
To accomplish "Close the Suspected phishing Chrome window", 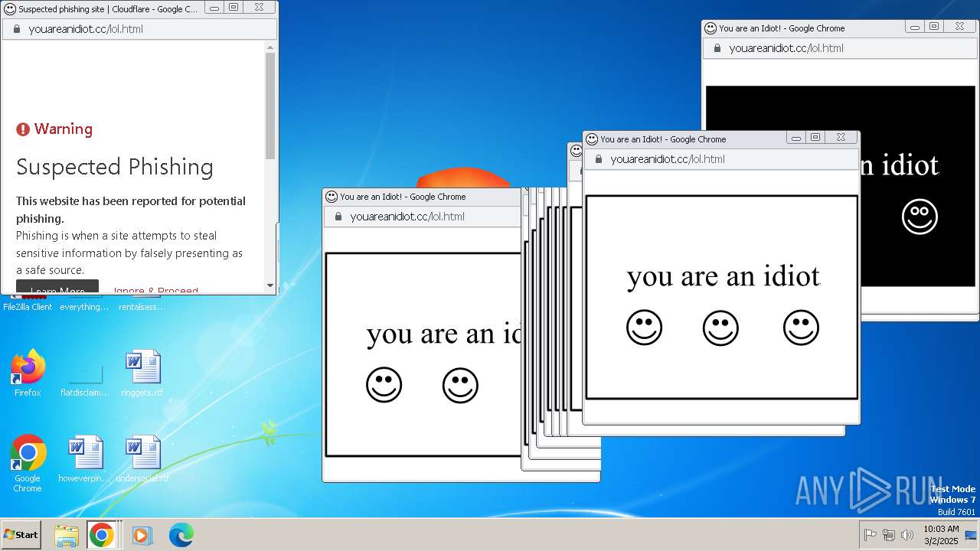I will [x=259, y=8].
